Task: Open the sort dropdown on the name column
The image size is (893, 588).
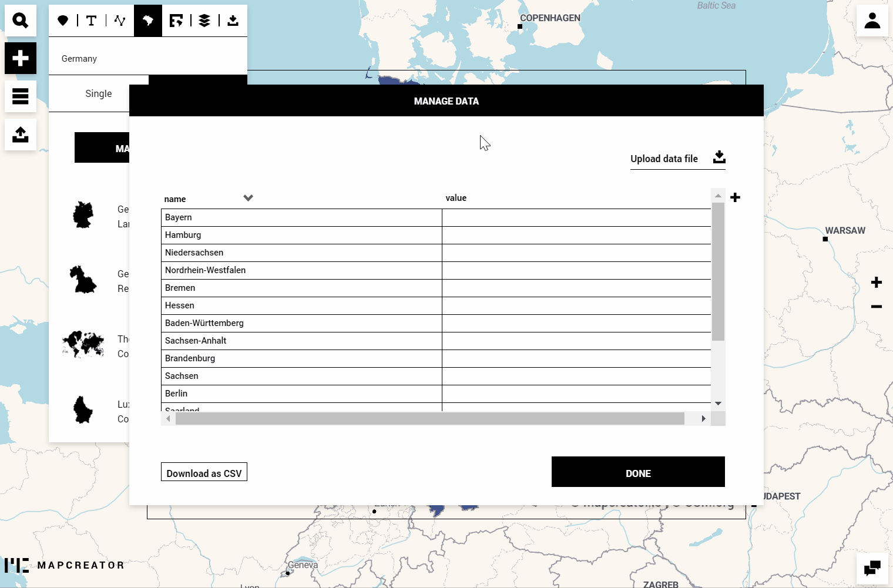Action: (248, 198)
